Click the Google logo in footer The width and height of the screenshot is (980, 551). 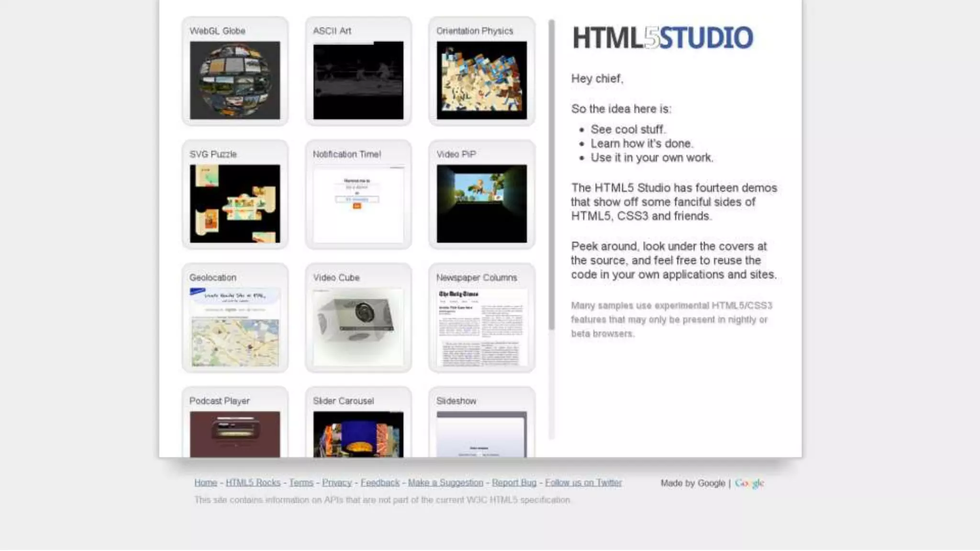749,483
